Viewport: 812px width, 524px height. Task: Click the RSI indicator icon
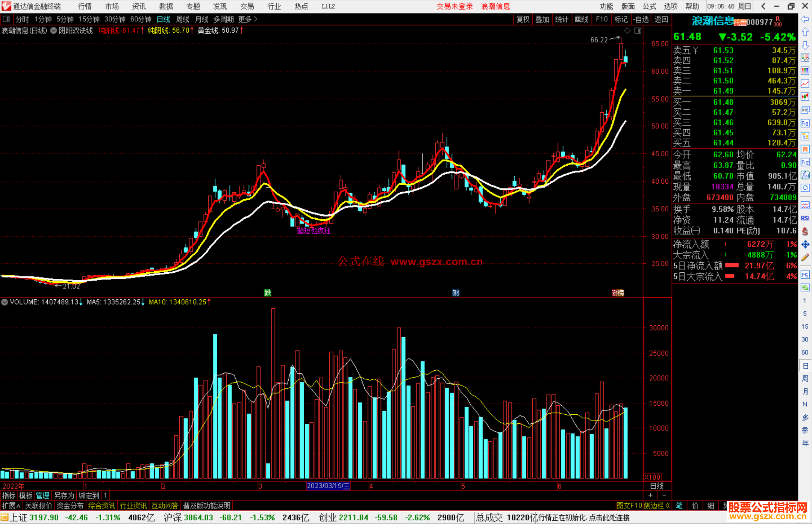[x=805, y=218]
